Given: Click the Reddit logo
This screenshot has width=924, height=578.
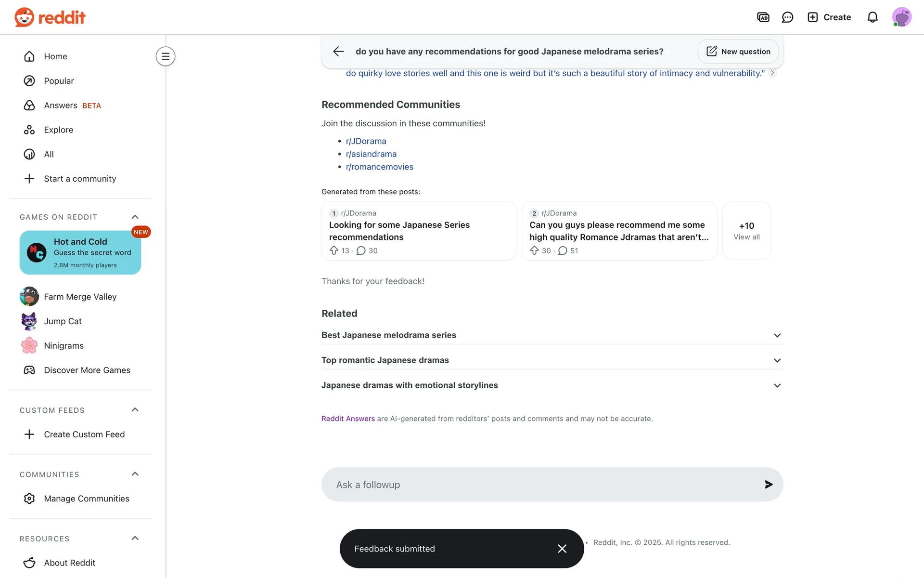Looking at the screenshot, I should pyautogui.click(x=50, y=17).
